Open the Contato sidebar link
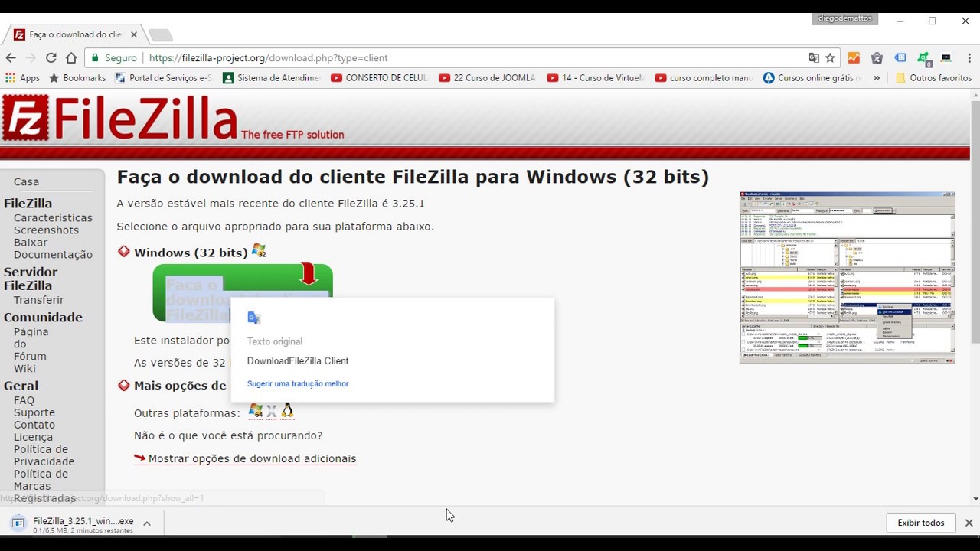 [34, 425]
